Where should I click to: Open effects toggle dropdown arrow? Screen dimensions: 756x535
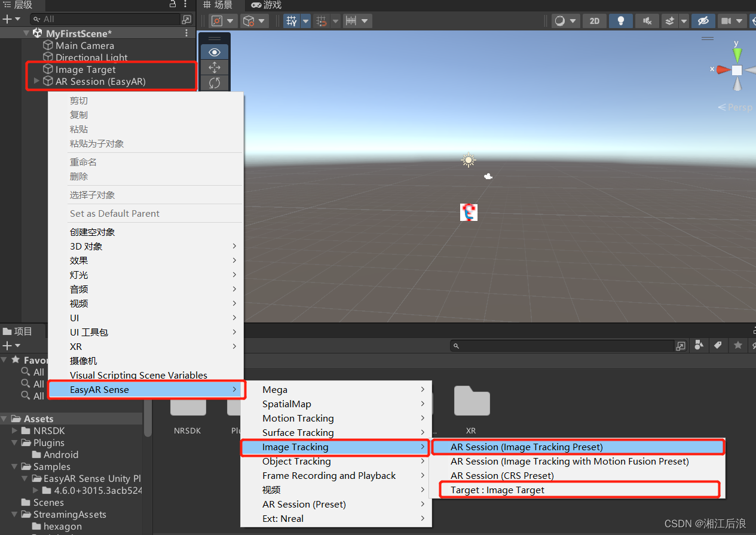point(683,21)
